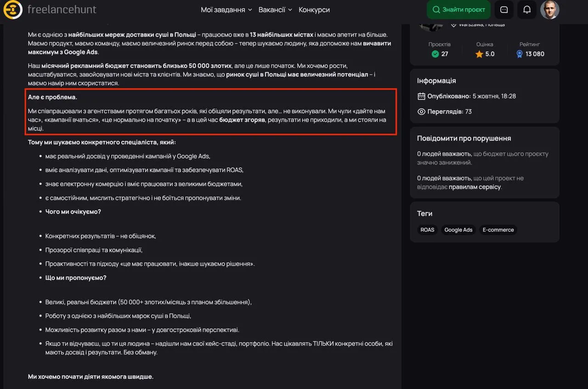This screenshot has height=389, width=588.
Task: Click the blue rating badge icon
Action: point(520,54)
